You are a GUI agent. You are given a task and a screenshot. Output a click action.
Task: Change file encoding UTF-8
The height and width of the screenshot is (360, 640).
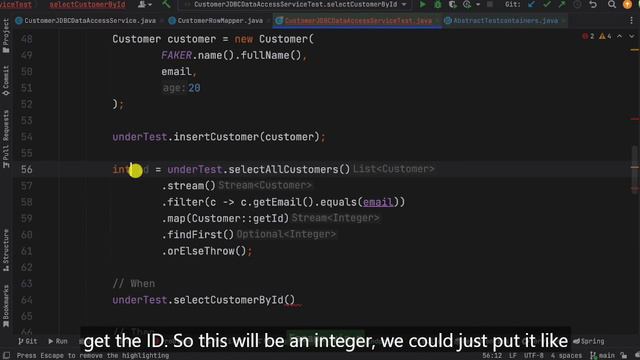tap(534, 356)
